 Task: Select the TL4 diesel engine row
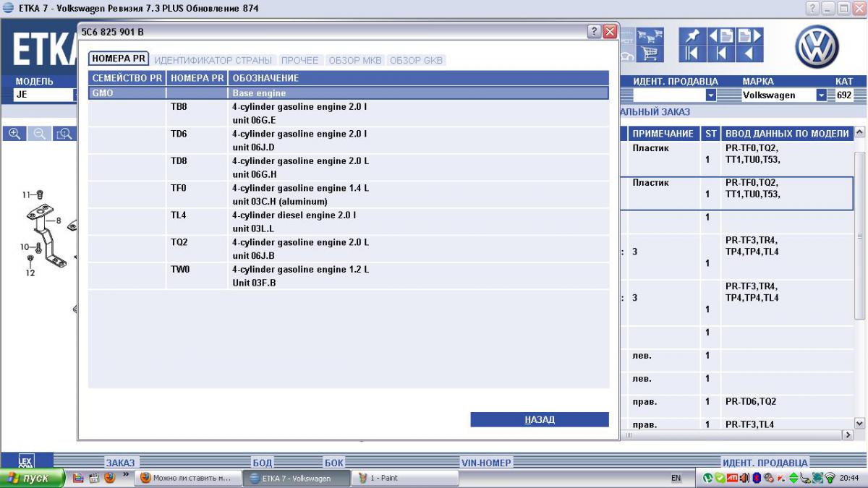point(349,222)
